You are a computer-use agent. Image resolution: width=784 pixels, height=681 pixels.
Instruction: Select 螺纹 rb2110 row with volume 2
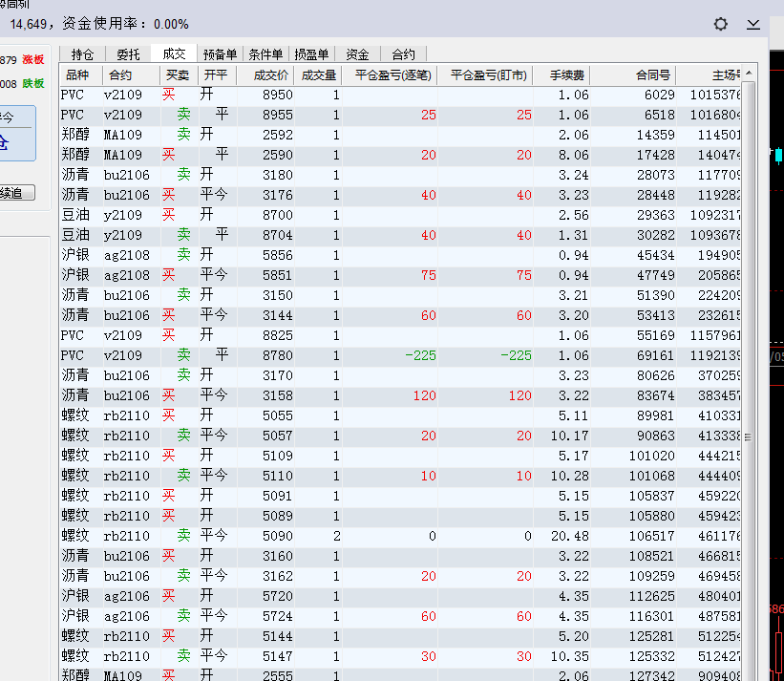click(x=400, y=536)
